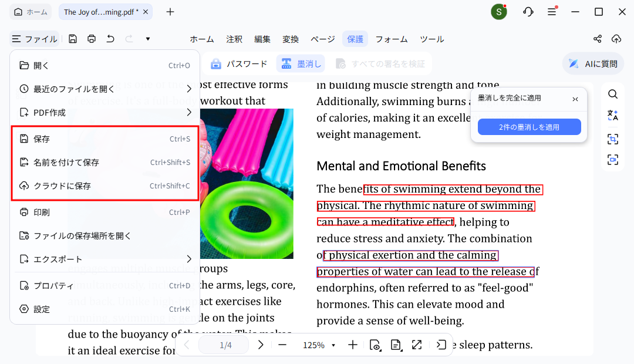
Task: Choose 開く from the file menu
Action: pos(104,66)
